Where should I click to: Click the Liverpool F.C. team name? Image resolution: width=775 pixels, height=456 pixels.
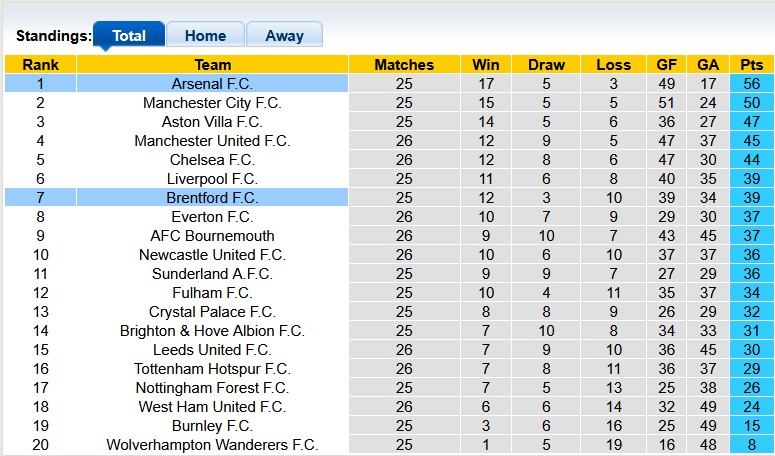[212, 179]
